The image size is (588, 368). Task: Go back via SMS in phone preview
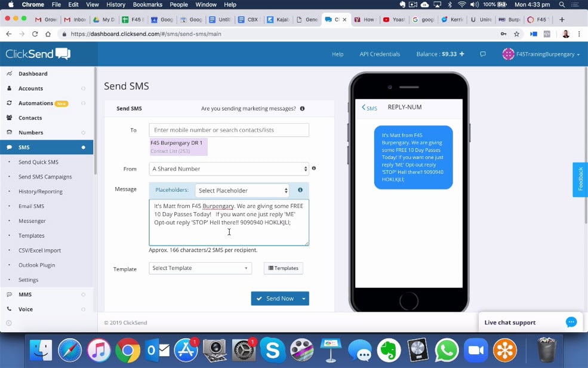point(370,108)
